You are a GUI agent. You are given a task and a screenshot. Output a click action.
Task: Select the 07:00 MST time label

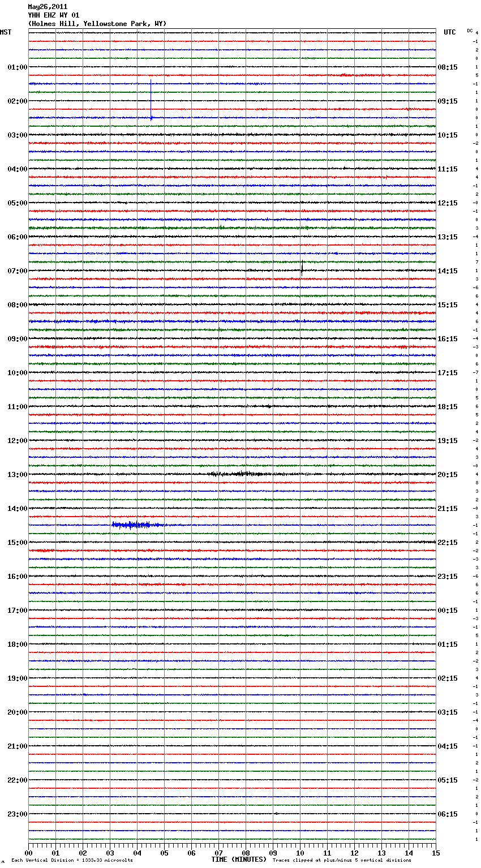(x=18, y=271)
